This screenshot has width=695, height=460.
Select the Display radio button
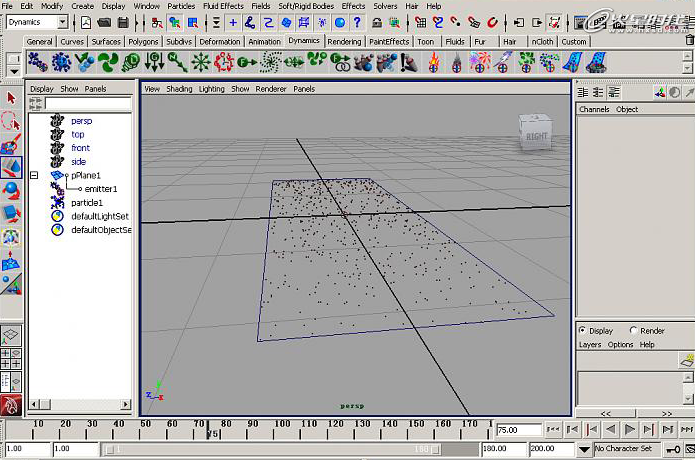[x=583, y=331]
